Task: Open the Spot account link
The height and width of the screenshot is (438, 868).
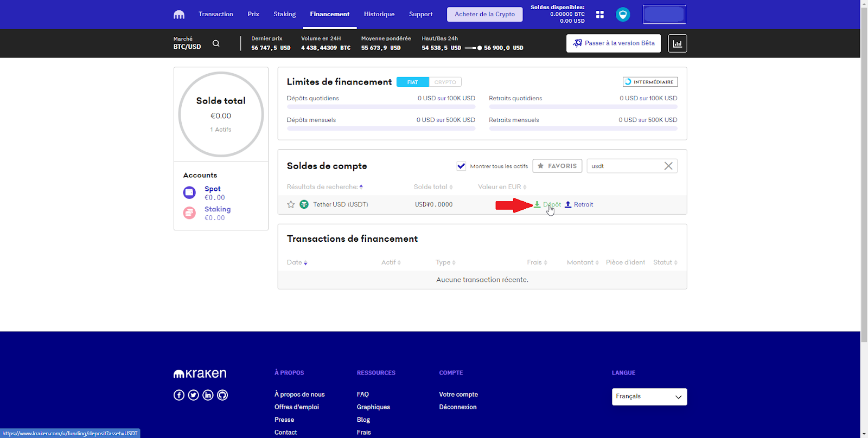Action: click(213, 189)
